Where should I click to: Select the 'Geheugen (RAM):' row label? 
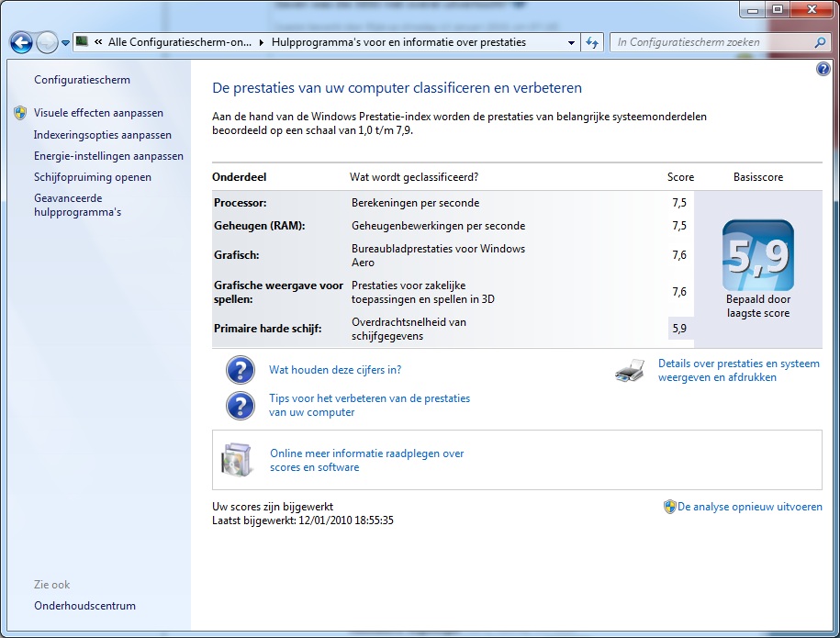[x=259, y=226]
